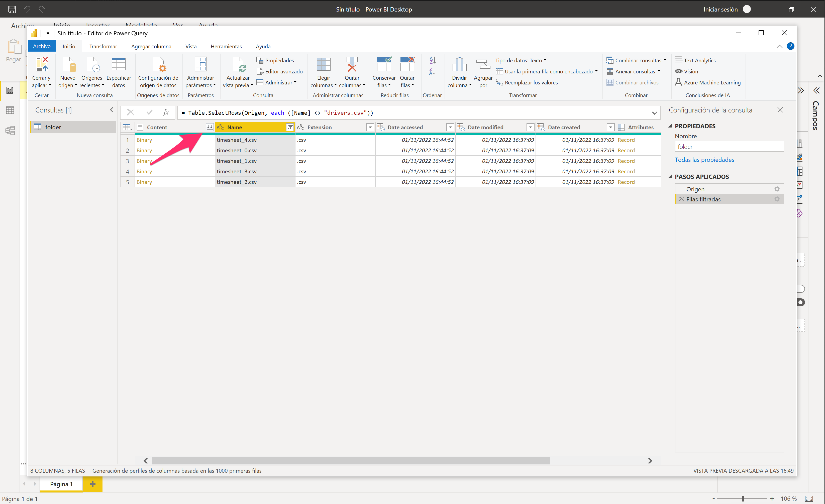Viewport: 825px width, 504px height.
Task: Open the Date created filter dropdown
Action: click(611, 127)
